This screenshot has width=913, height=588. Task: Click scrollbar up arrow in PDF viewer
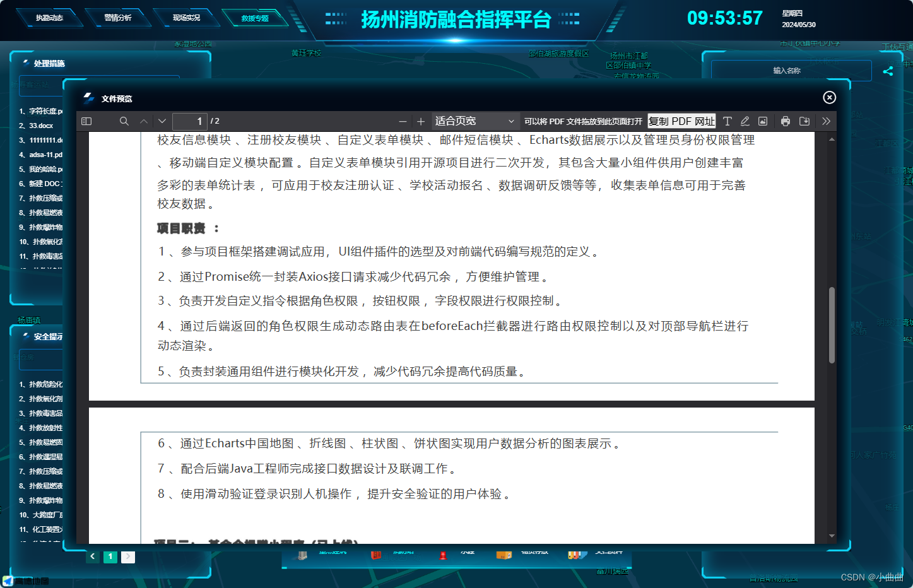coord(832,139)
